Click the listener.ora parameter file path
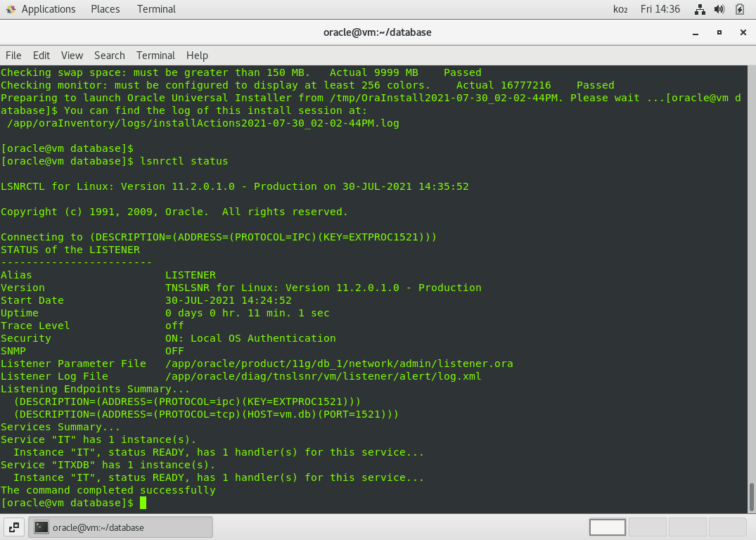 339,364
